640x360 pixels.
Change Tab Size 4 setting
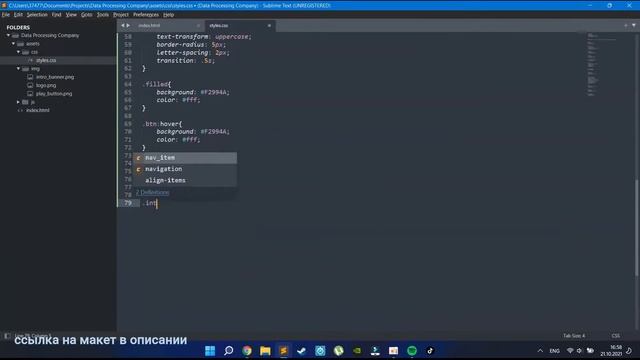tap(574, 336)
